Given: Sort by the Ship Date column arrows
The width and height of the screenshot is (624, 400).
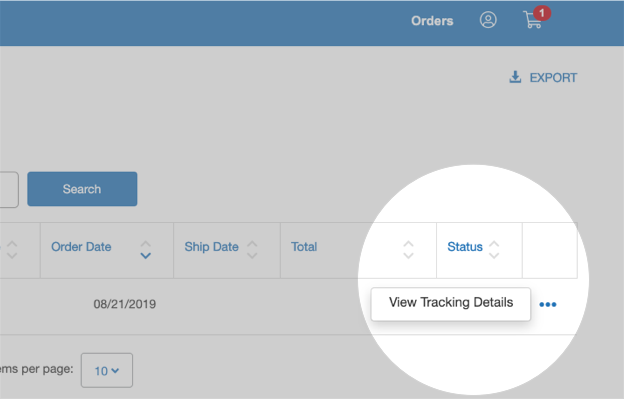Looking at the screenshot, I should click(x=252, y=249).
